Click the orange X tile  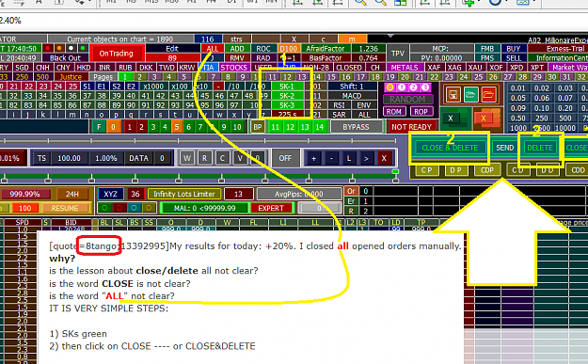point(484,119)
